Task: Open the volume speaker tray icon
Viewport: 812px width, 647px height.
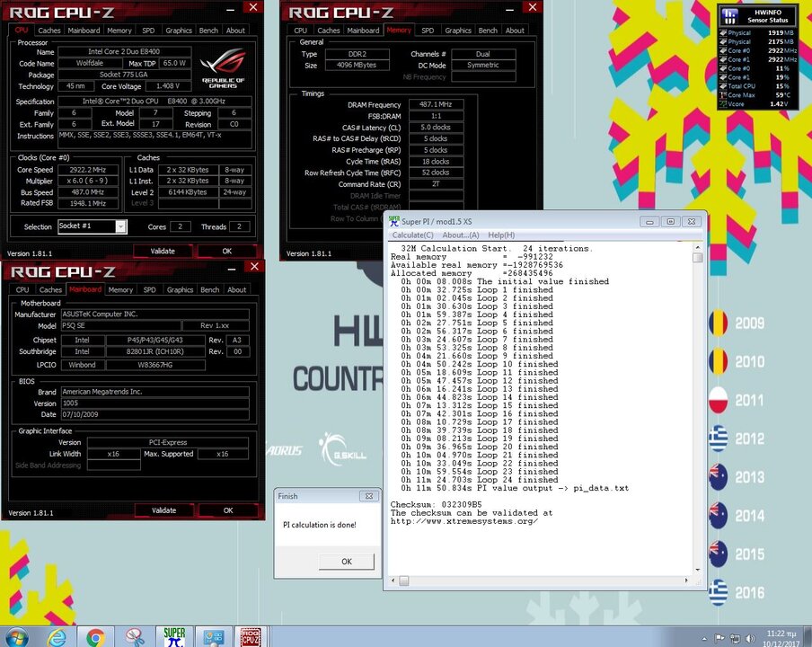Action: 749,638
